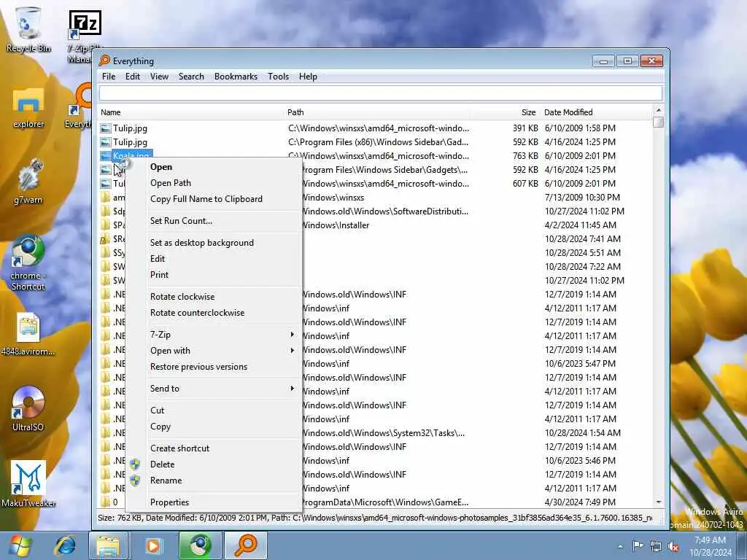Open the View menu
The image size is (747, 560).
click(159, 76)
